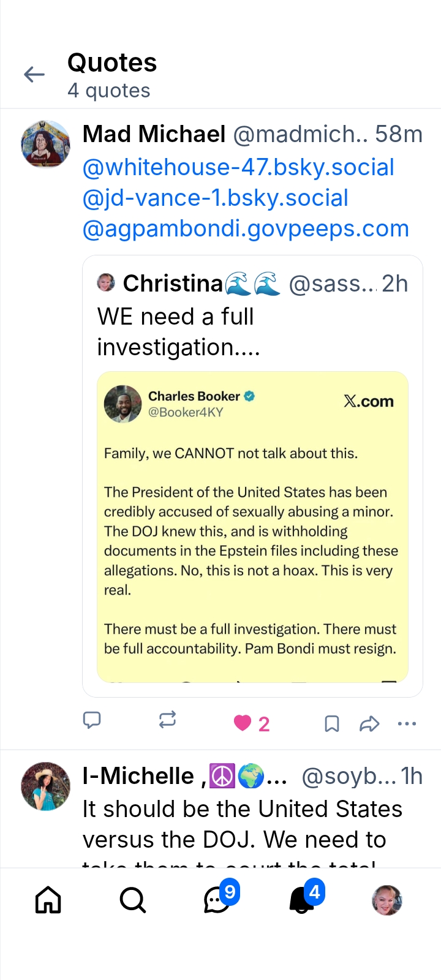Open the @whitehouse-47.bsky.social mention link
Viewport: 441px width, 980px height.
click(238, 167)
